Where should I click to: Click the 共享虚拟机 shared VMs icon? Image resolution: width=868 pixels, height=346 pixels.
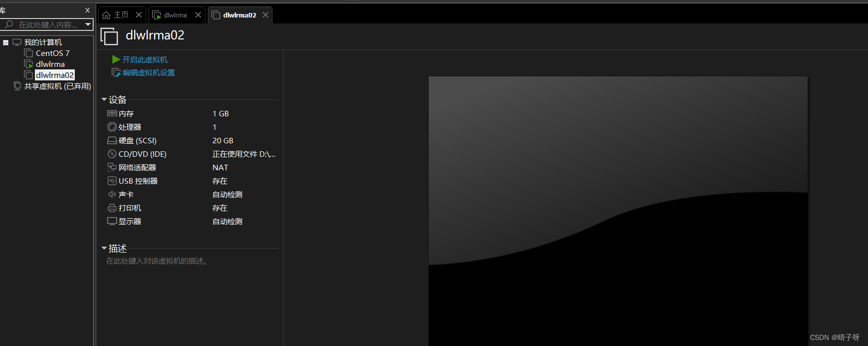click(17, 86)
